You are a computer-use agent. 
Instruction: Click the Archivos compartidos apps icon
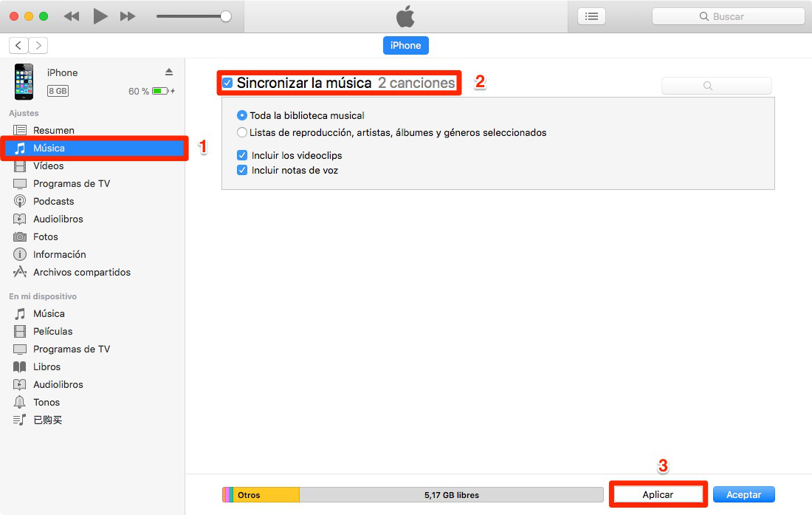coord(20,272)
